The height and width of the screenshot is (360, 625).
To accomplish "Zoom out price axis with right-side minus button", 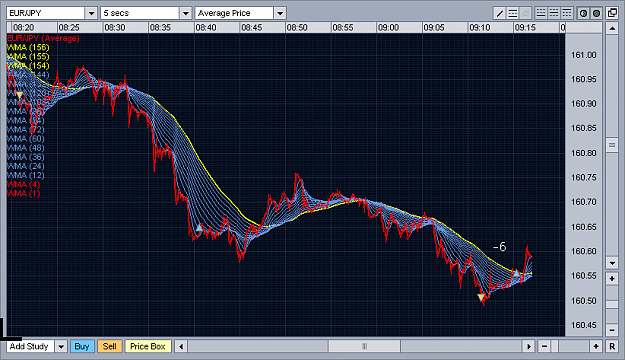I will coord(612,330).
